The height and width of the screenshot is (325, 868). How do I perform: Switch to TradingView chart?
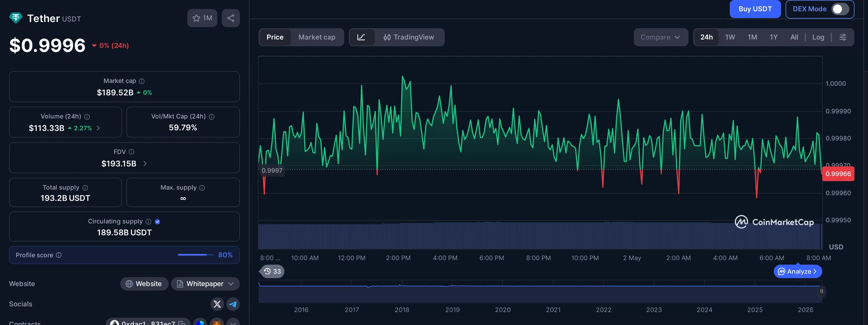coord(409,37)
